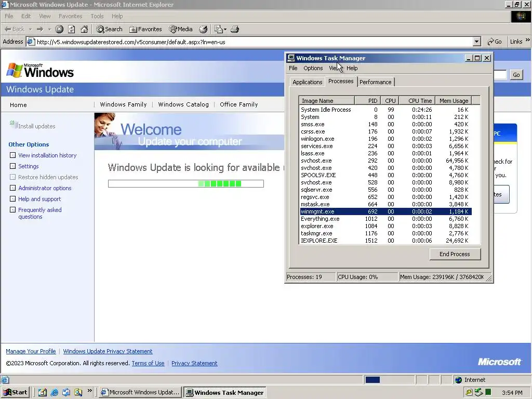Click the Task Manager title bar icon
Viewport: 532px width, 399px height.
[291, 58]
